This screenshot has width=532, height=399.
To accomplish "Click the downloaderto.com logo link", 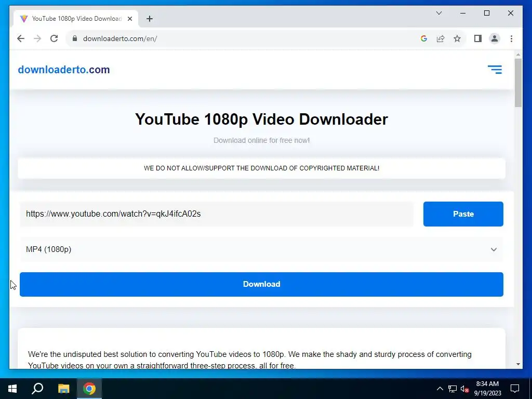I will pos(64,70).
